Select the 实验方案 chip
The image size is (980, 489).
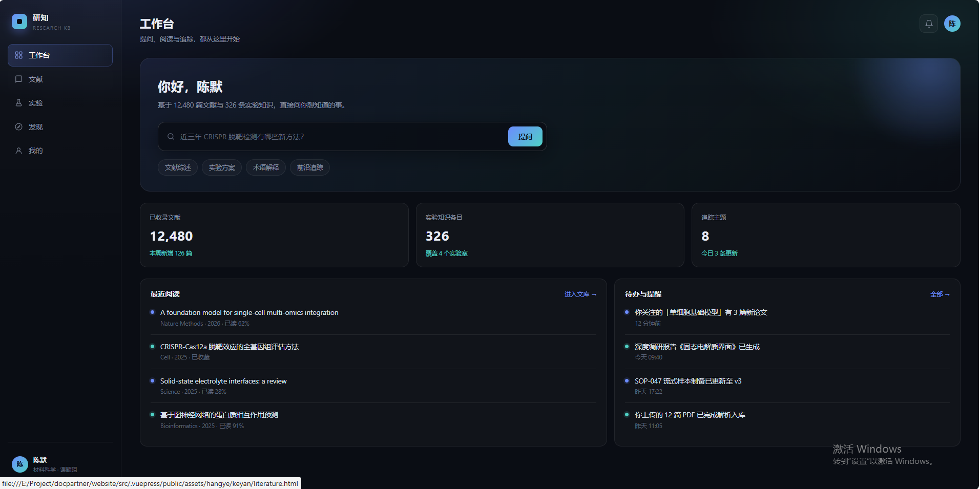point(222,167)
